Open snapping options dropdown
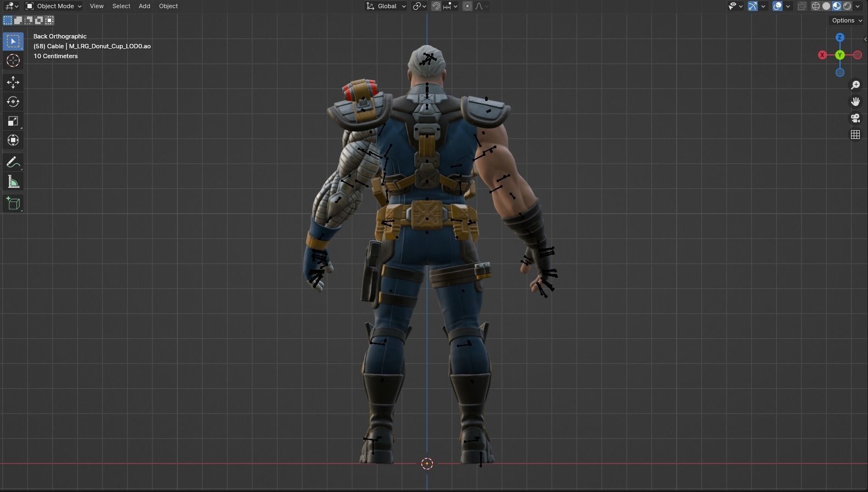 pos(451,6)
